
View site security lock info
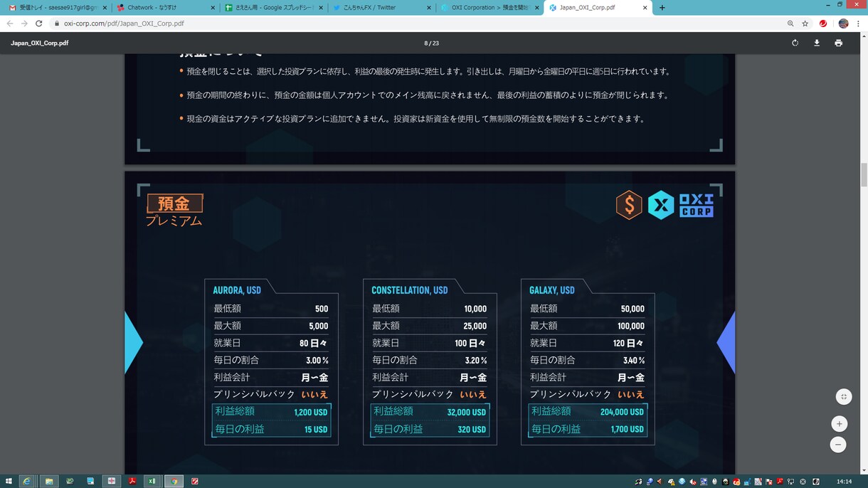point(57,23)
